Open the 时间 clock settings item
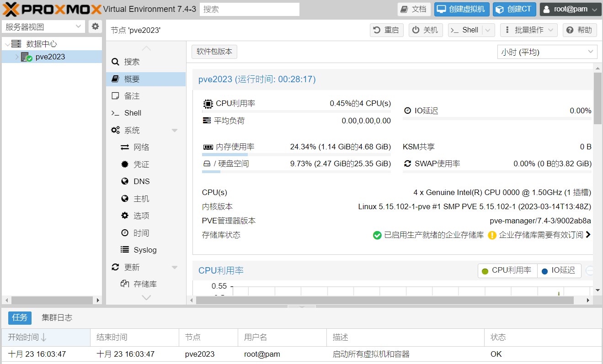This screenshot has height=364, width=603. [141, 233]
